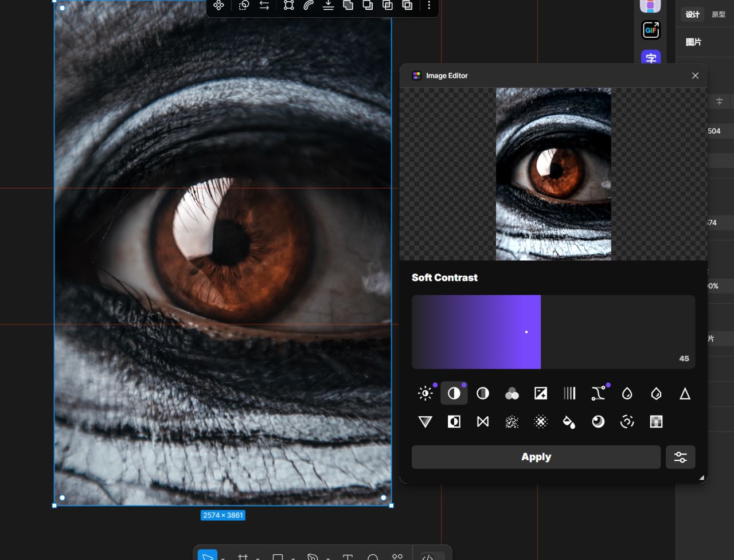
Task: Switch to the 原型 tab
Action: [719, 14]
